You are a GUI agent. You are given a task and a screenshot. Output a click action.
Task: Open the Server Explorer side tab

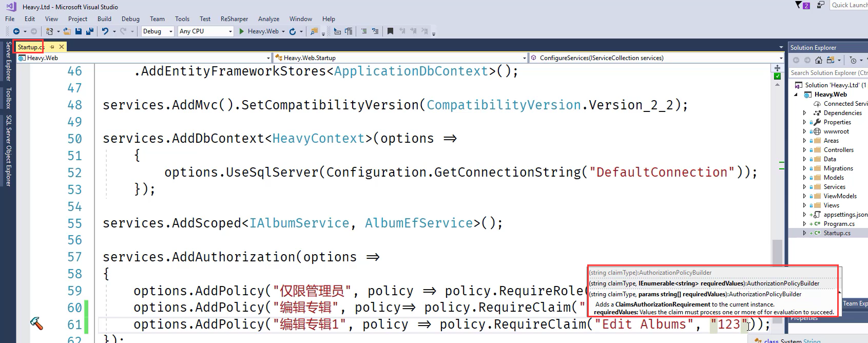(8, 62)
